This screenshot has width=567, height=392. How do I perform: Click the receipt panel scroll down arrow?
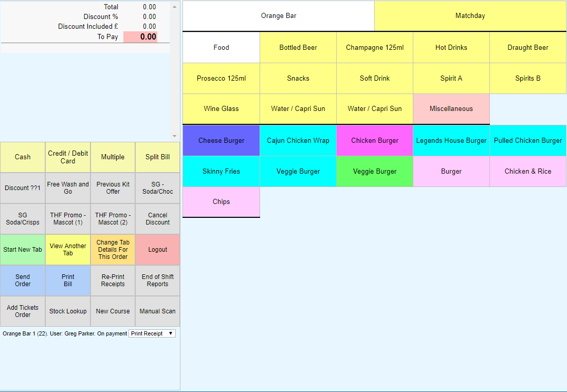point(175,136)
